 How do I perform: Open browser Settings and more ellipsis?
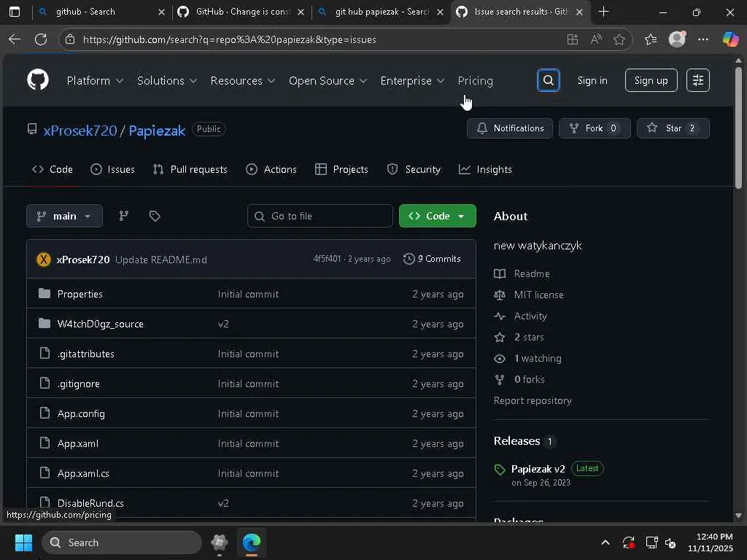[x=703, y=39]
